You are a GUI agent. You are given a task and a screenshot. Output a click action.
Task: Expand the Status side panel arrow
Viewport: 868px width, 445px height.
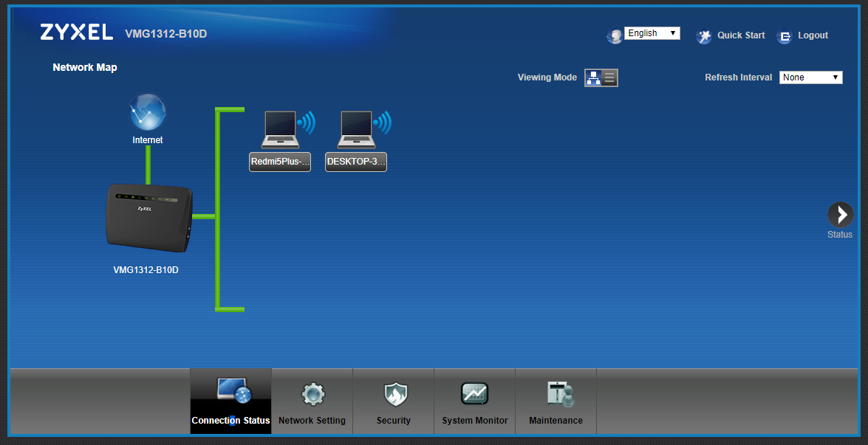841,215
